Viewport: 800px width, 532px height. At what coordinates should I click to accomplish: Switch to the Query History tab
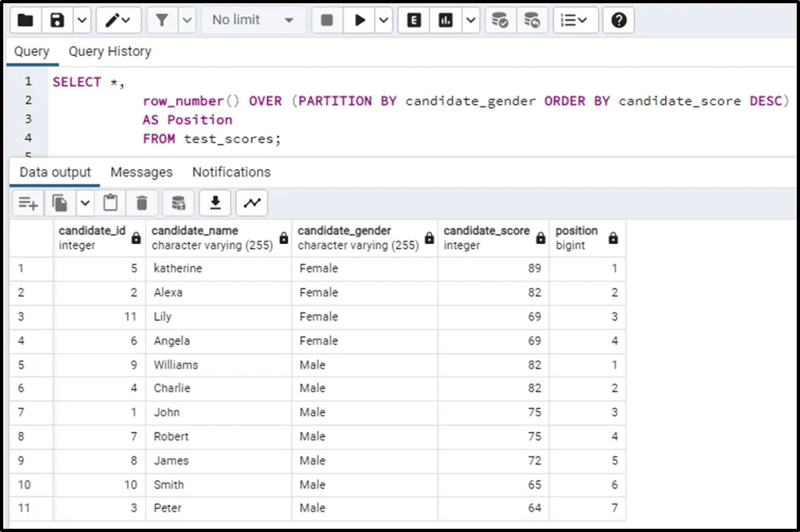[x=110, y=51]
